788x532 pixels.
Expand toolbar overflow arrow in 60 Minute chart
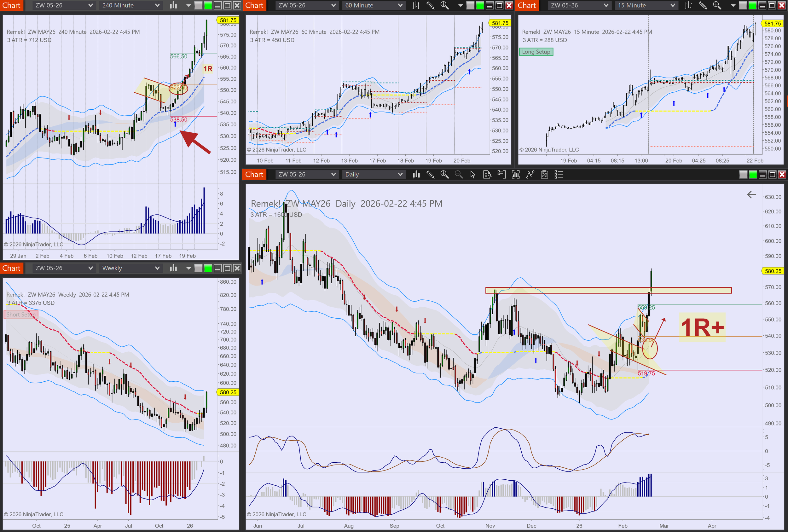(x=460, y=5)
